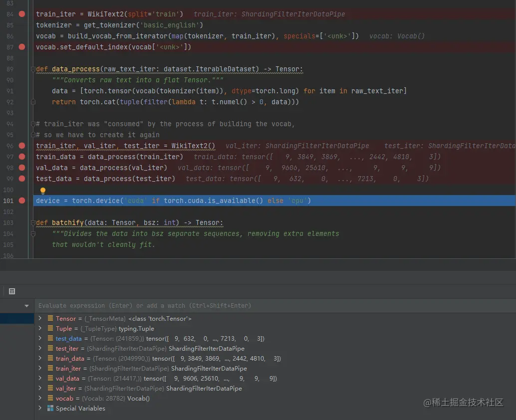Toggle the breakpoint on line 101
The height and width of the screenshot is (420, 516).
pyautogui.click(x=22, y=201)
